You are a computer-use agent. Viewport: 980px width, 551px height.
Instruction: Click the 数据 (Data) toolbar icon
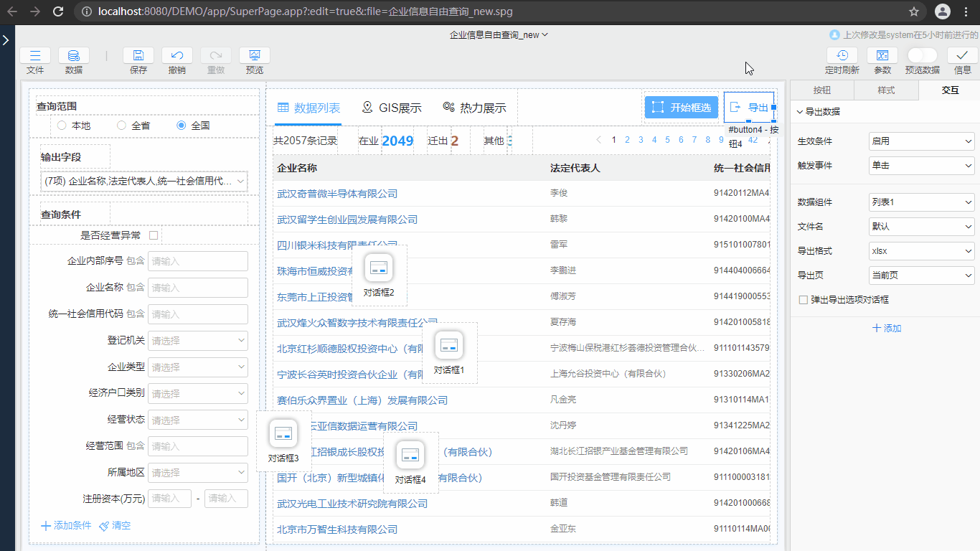(x=73, y=55)
